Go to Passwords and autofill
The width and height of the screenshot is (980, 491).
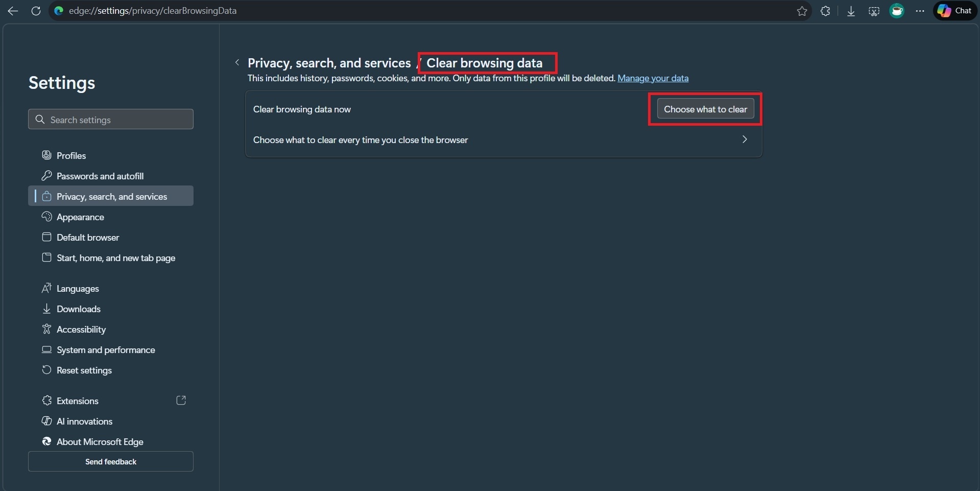tap(100, 176)
